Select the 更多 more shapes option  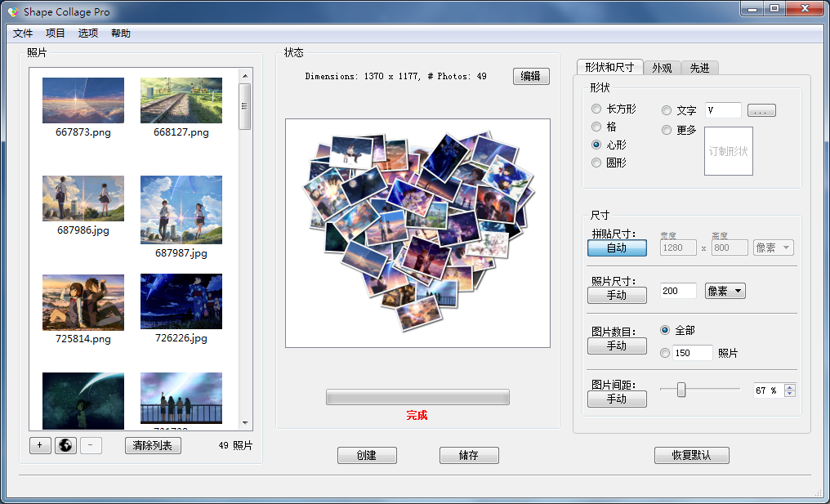point(667,130)
